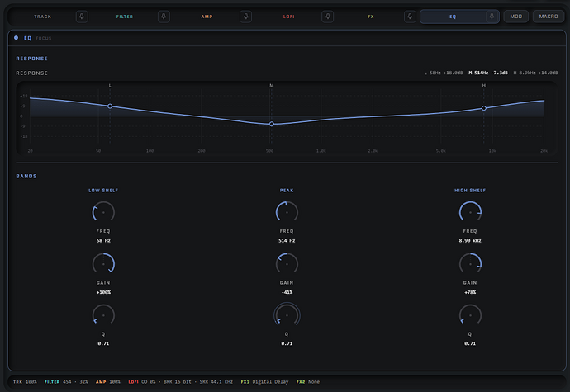Click the Low Shelf FREQ knob

tap(103, 213)
